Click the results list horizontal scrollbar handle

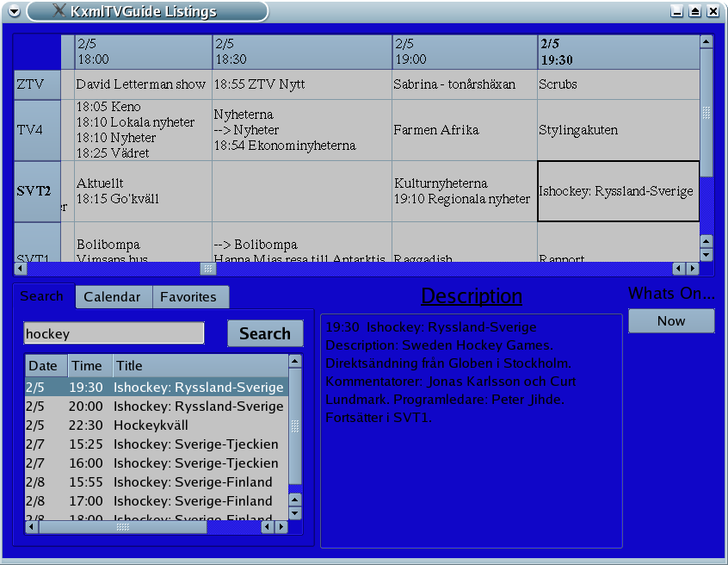[122, 527]
